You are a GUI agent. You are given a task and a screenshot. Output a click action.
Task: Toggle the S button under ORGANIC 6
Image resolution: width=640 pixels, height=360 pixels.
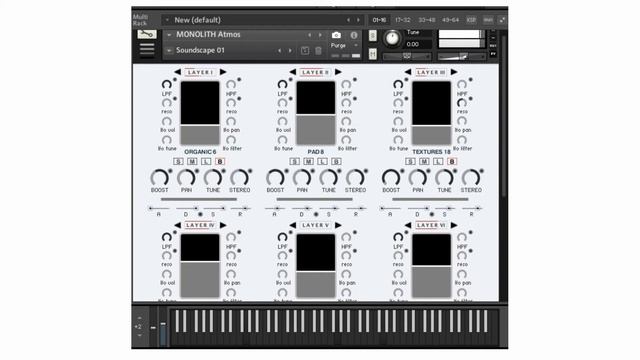tap(178, 162)
